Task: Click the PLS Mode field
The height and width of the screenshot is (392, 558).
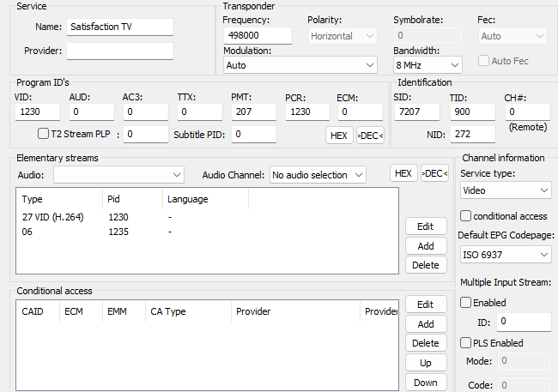Action: tap(524, 361)
